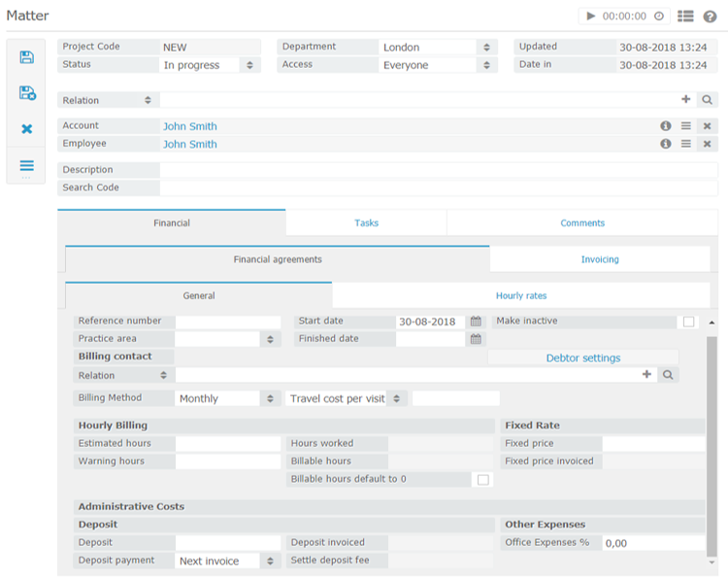The height and width of the screenshot is (578, 728).
Task: Remove the Employee John Smith entry
Action: coord(707,144)
